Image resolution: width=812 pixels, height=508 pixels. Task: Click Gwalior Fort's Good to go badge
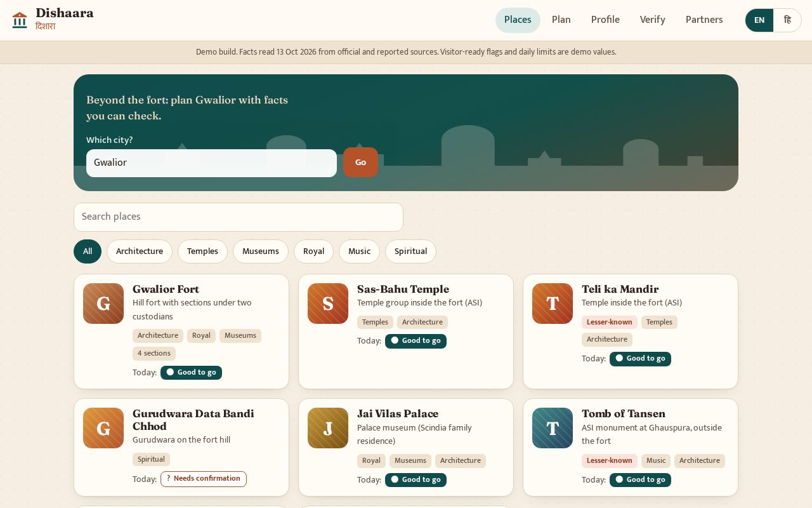pos(191,373)
